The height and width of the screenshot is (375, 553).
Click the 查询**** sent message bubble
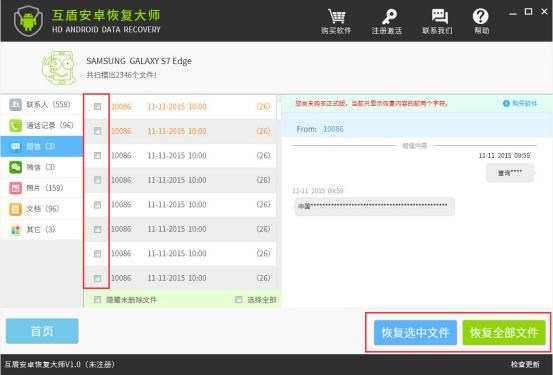click(510, 173)
